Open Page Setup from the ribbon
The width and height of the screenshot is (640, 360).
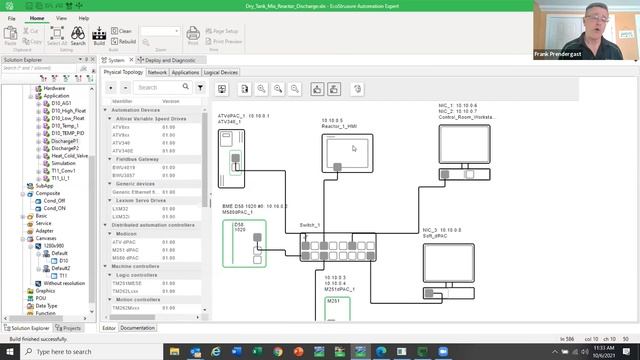coord(222,31)
